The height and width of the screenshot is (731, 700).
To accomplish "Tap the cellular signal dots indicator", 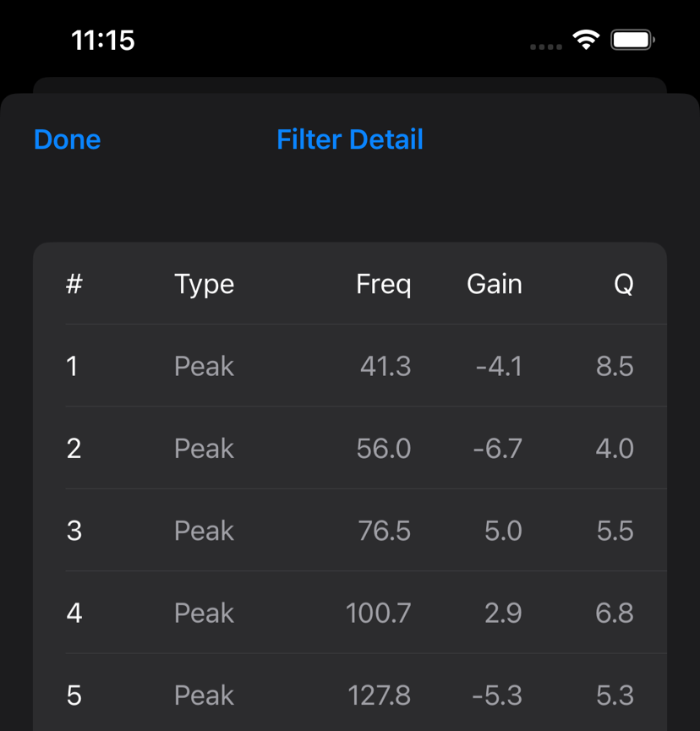I will [x=545, y=46].
